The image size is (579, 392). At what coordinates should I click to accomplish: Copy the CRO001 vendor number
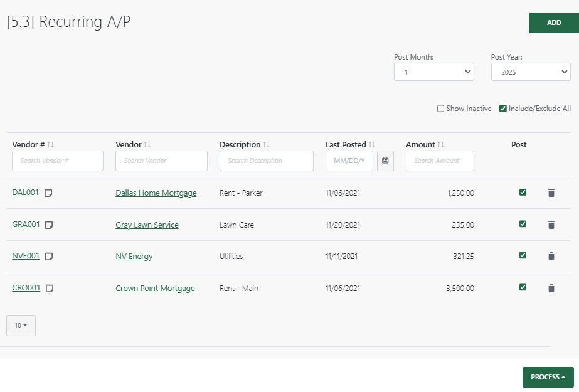(x=49, y=289)
